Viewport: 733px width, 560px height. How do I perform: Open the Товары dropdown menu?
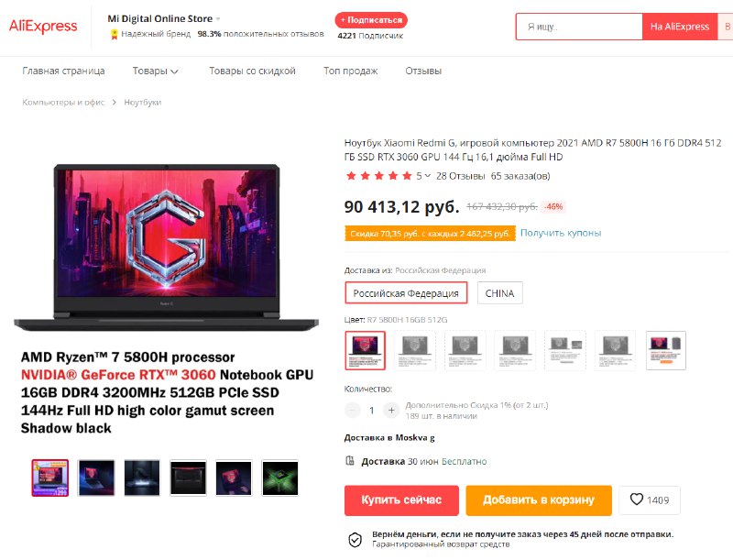pyautogui.click(x=155, y=71)
